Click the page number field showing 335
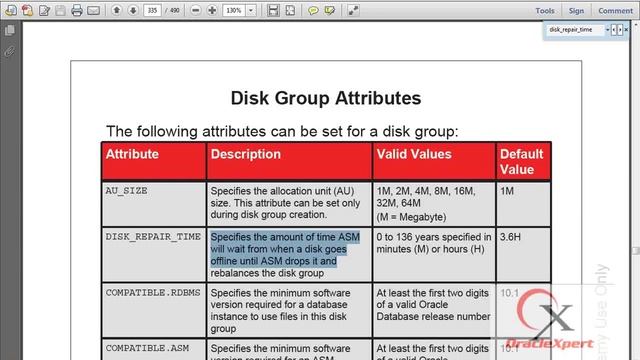 click(x=152, y=10)
